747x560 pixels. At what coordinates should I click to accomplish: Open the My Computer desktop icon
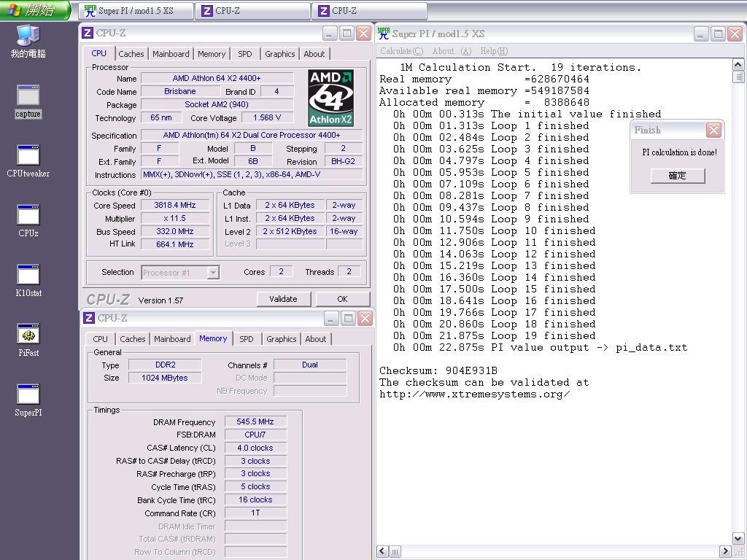28,41
